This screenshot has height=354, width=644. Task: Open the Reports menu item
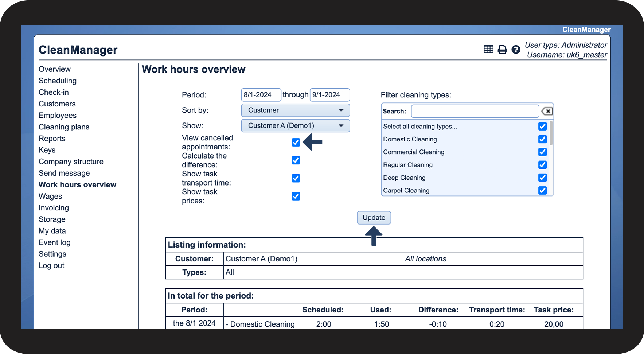coord(52,139)
